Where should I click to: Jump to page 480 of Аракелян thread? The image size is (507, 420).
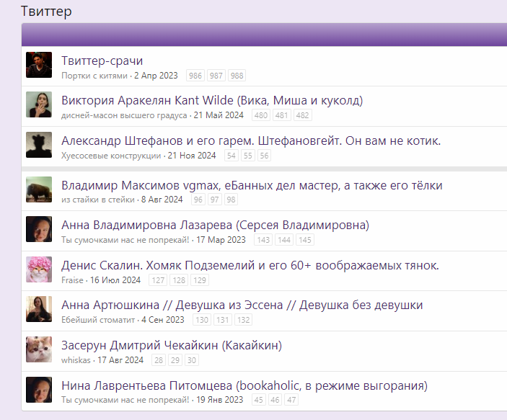click(261, 115)
